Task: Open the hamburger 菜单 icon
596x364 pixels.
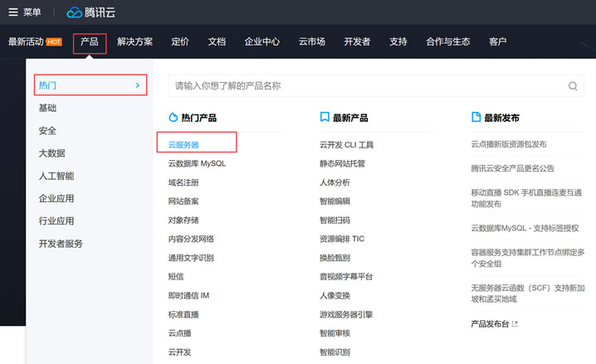Action: point(13,12)
